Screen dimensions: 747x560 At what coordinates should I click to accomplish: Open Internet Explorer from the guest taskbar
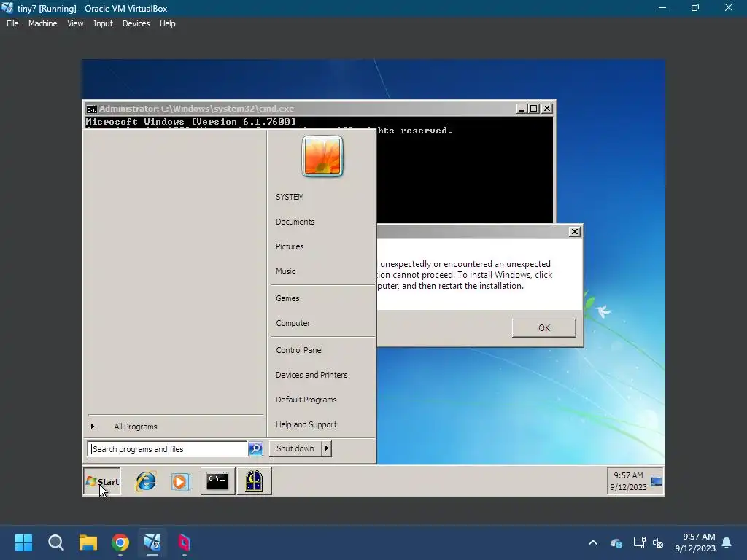[146, 481]
